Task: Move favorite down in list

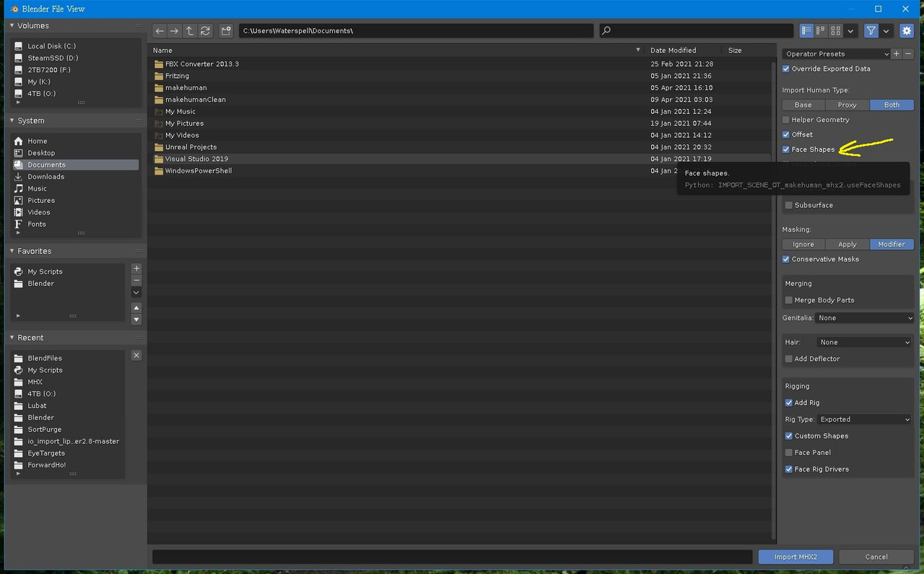Action: [x=136, y=320]
